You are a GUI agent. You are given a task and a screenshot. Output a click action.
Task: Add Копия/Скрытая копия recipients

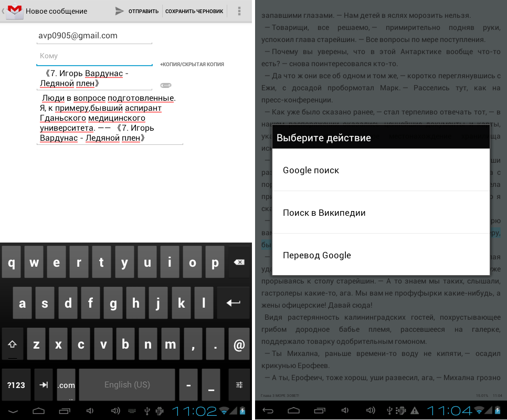pos(192,64)
